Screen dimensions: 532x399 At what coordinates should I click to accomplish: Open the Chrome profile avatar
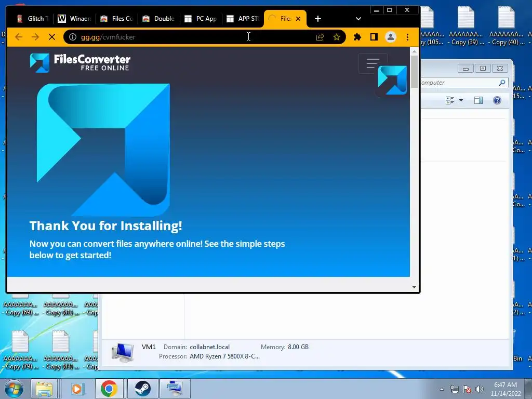coord(391,37)
